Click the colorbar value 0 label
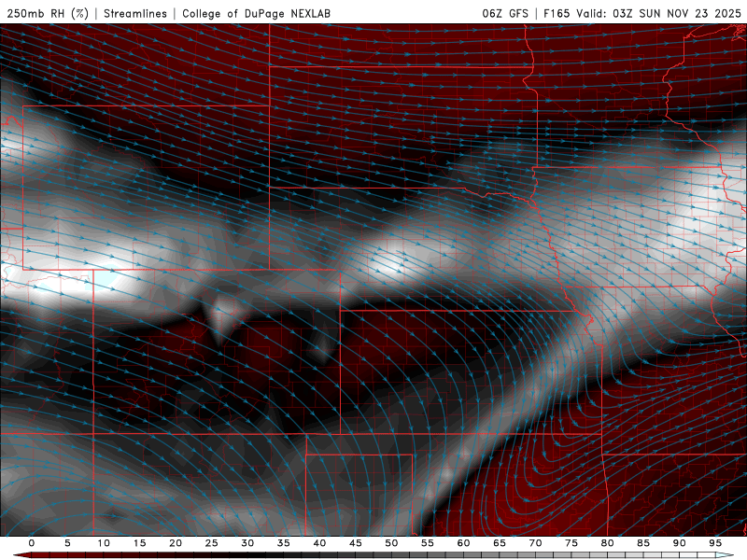 (32, 543)
